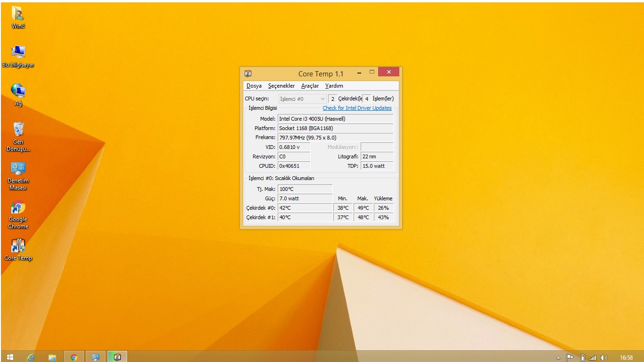This screenshot has height=362, width=644.
Task: Select the Google Chrome desktop shortcut
Action: point(18,207)
